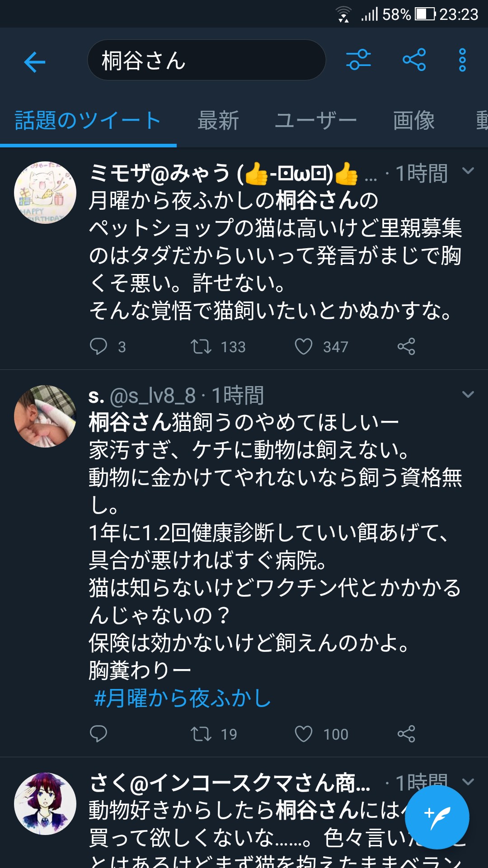This screenshot has height=868, width=488.
Task: Tap the back arrow icon
Action: (x=35, y=61)
